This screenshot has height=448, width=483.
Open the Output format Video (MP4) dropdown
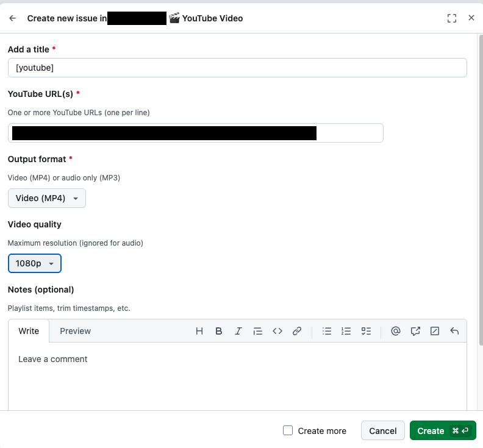47,198
